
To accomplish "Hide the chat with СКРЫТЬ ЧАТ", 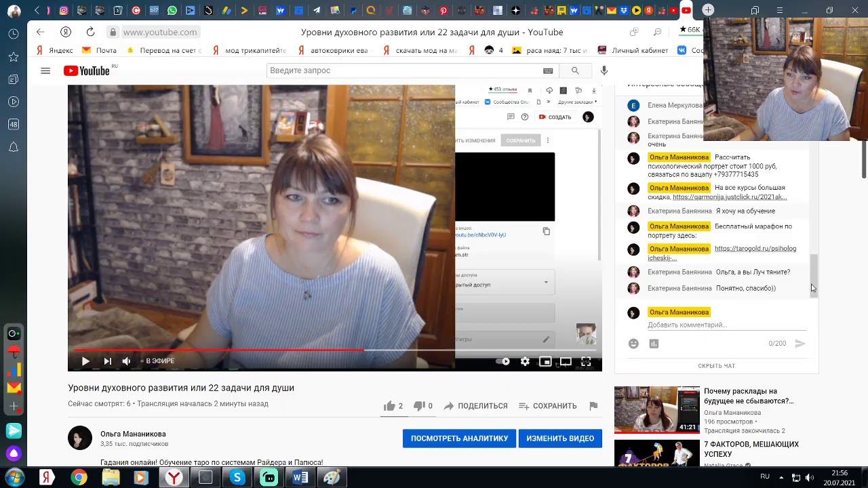I will 716,366.
